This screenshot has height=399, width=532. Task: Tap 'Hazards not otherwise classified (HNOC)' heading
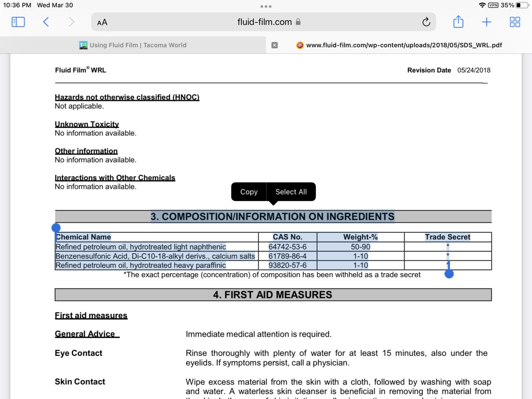pyautogui.click(x=127, y=97)
